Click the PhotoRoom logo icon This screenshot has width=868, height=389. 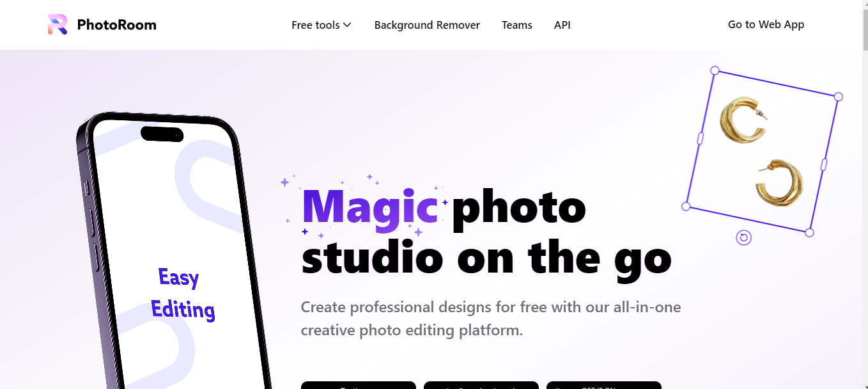coord(58,25)
